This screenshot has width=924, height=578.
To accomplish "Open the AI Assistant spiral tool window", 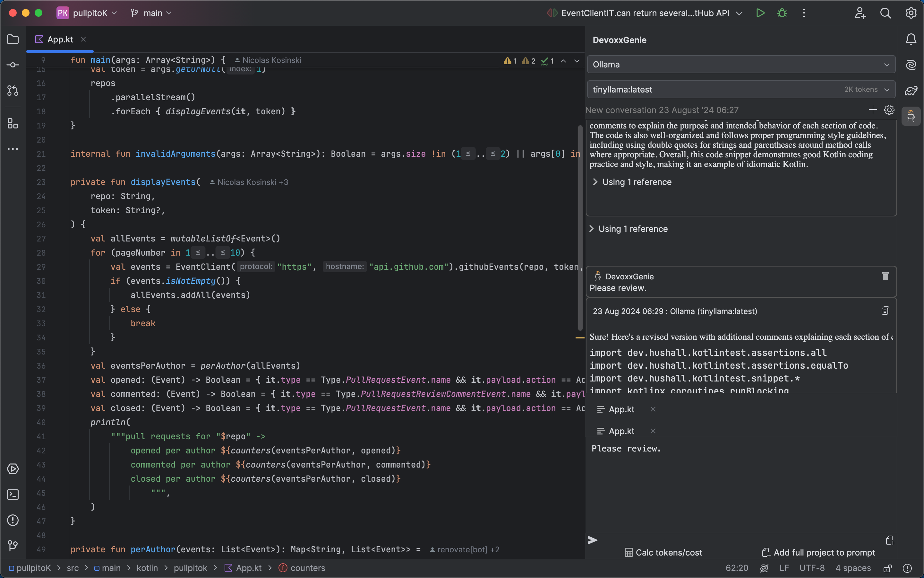I will point(911,65).
